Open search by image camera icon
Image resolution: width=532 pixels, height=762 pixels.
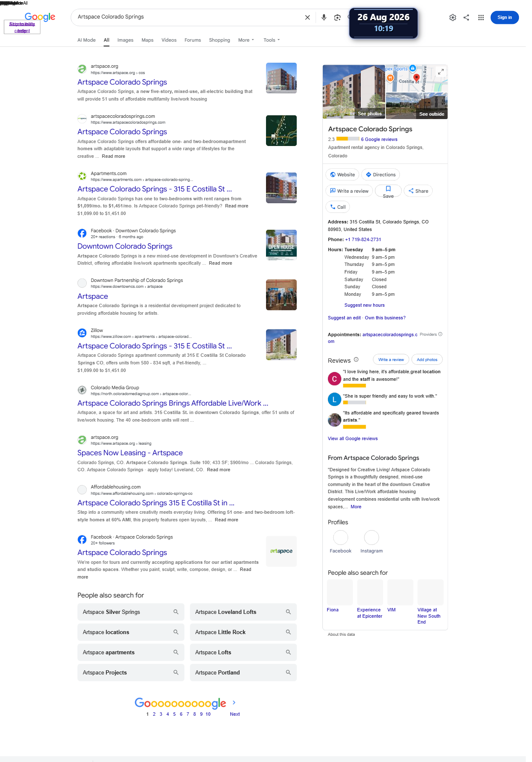(x=337, y=17)
